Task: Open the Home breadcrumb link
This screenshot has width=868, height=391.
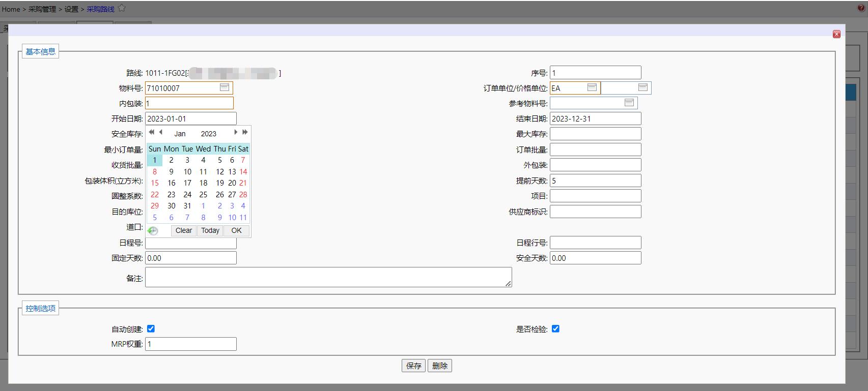Action: pos(11,9)
